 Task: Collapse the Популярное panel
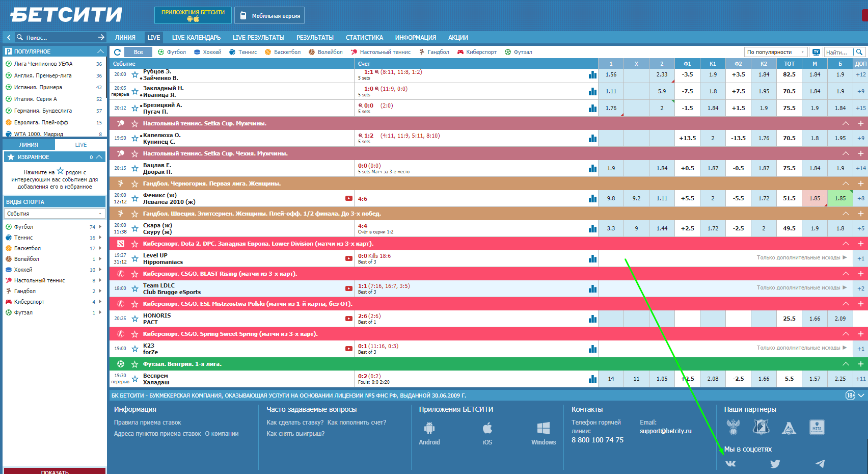tap(100, 51)
